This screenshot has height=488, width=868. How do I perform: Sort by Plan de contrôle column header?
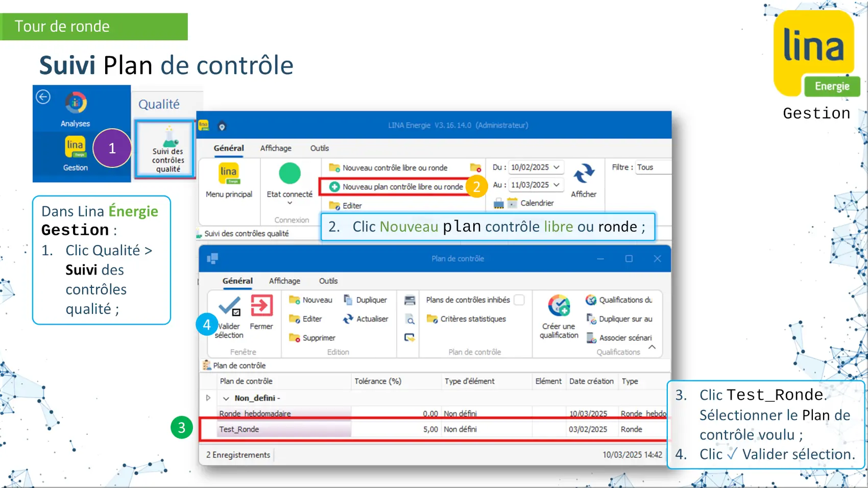point(284,381)
